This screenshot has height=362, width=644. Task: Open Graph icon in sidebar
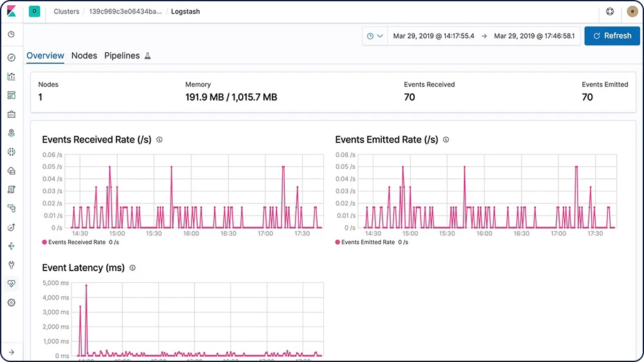(12, 245)
